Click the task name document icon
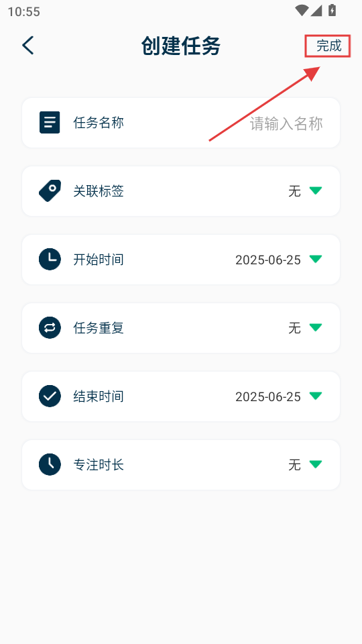This screenshot has width=362, height=644. 50,122
